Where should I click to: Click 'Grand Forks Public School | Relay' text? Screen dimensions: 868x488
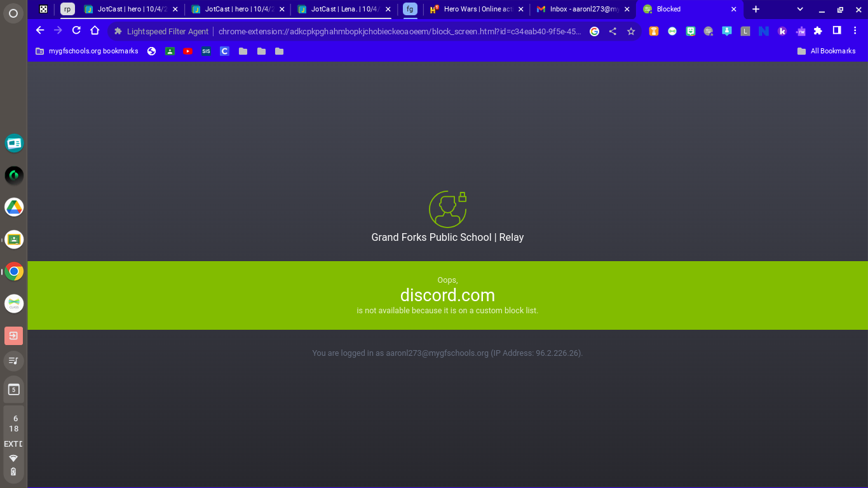(447, 237)
